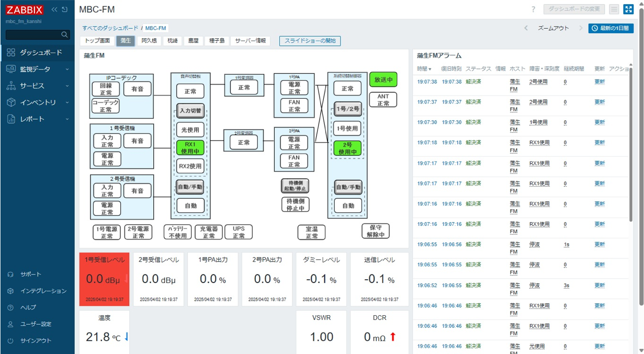Expand the レポート sidebar section
This screenshot has height=354, width=644.
point(37,119)
